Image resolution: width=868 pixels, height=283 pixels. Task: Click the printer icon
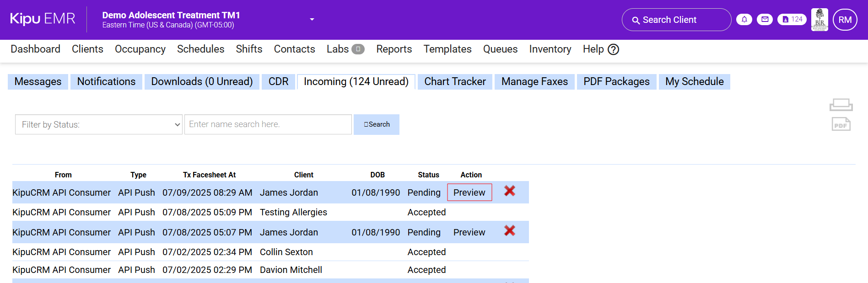(x=841, y=105)
